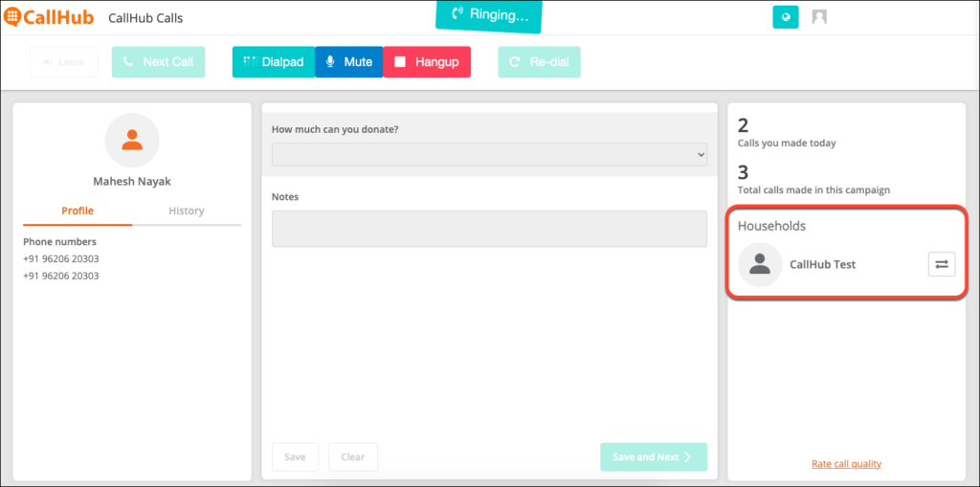The height and width of the screenshot is (487, 980).
Task: Click the Re-dial button
Action: pyautogui.click(x=539, y=62)
